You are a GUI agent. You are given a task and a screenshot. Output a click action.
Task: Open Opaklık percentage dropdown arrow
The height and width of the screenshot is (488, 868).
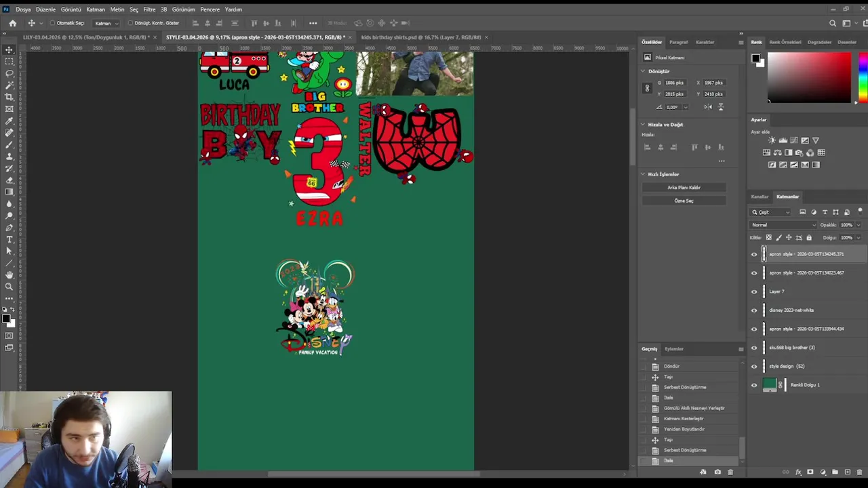tap(859, 225)
